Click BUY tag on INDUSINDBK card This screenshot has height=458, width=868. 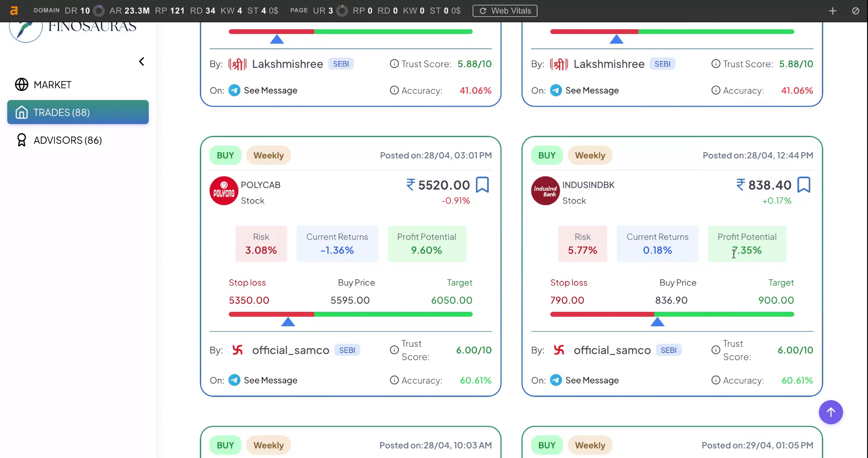(547, 156)
